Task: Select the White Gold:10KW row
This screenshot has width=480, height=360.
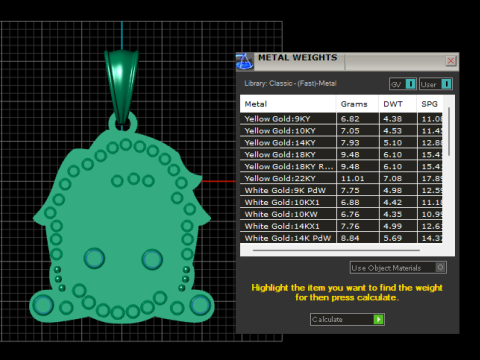Action: point(341,214)
